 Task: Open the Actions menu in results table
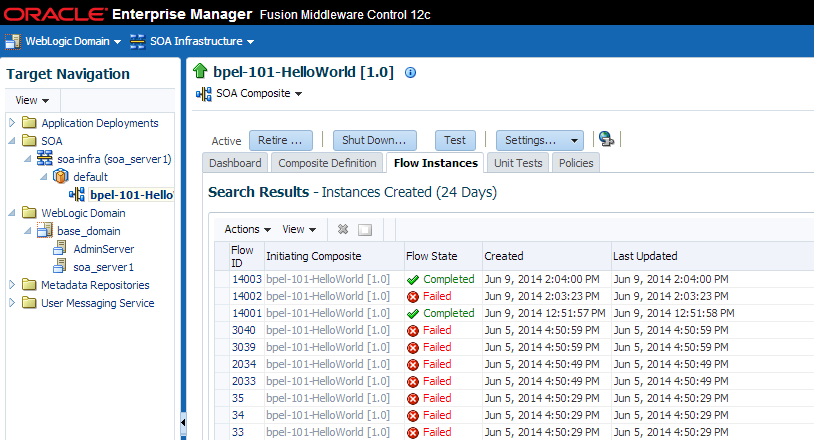click(x=248, y=229)
